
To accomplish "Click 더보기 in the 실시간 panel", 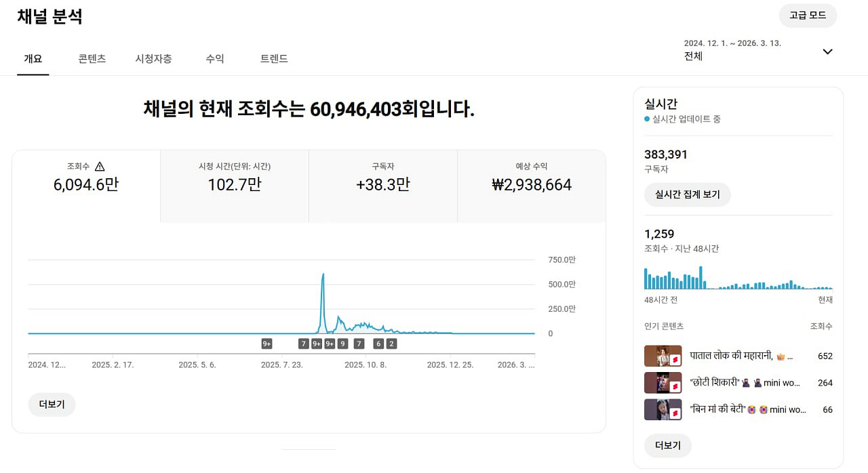I will pyautogui.click(x=667, y=445).
